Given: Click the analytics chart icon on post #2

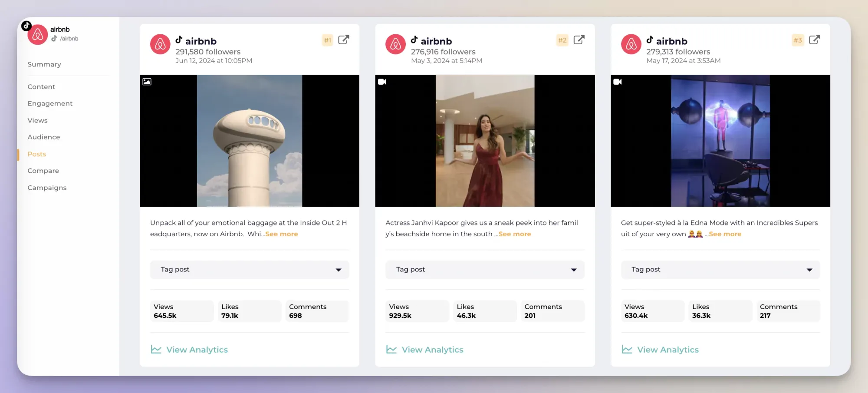Looking at the screenshot, I should [391, 350].
